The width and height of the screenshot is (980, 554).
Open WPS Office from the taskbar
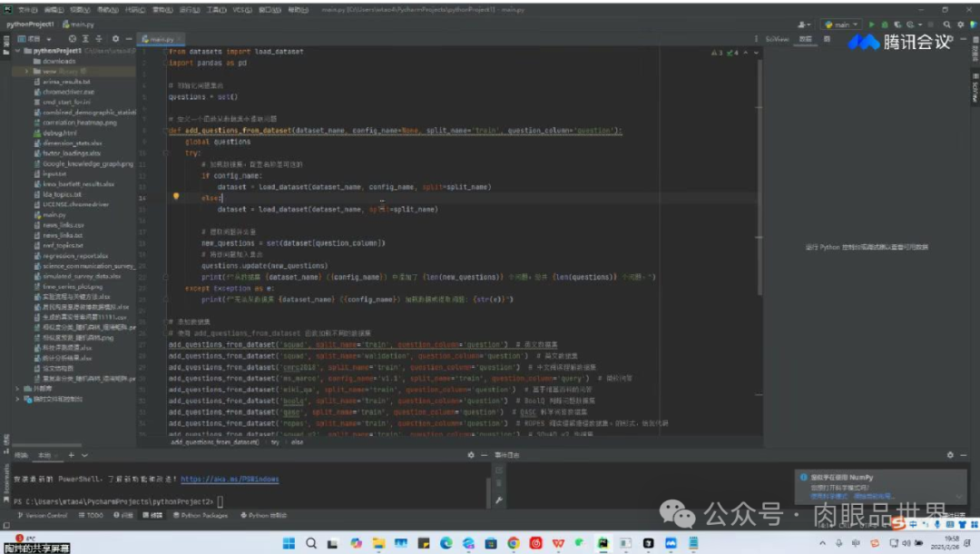pos(558,543)
